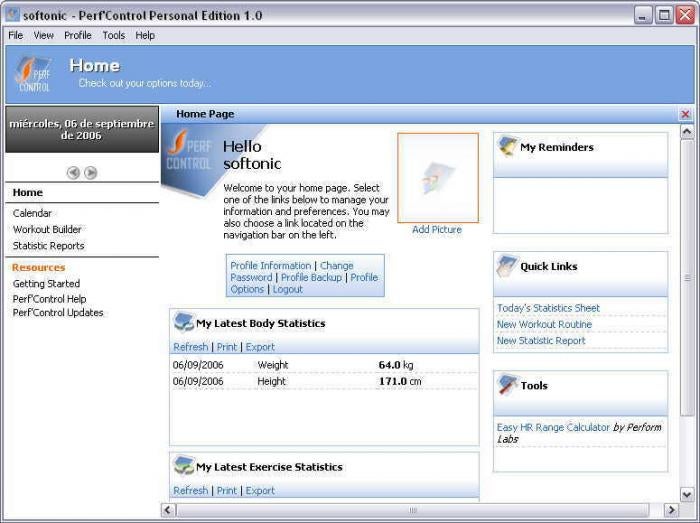Open Workout Builder from the navigation bar

47,229
